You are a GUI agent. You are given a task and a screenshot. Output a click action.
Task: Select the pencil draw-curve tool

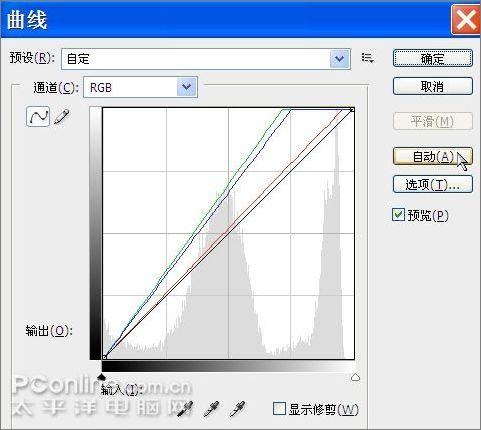[62, 117]
